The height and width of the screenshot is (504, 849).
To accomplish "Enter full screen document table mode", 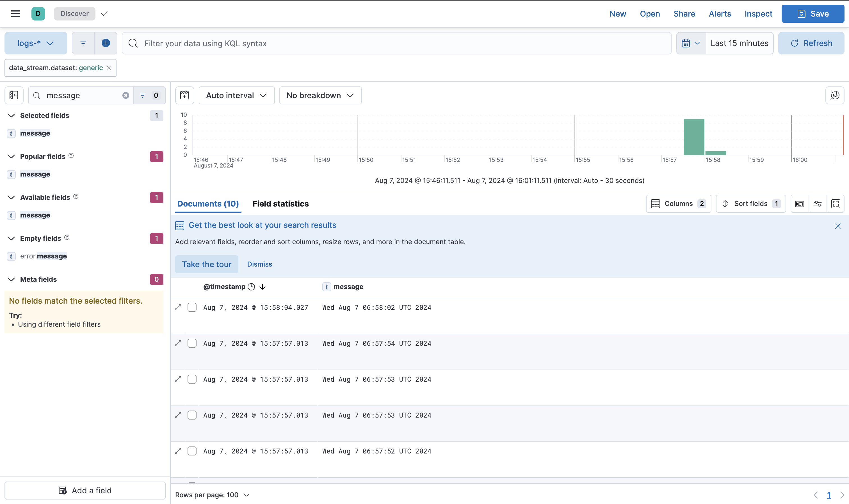I will pos(836,204).
